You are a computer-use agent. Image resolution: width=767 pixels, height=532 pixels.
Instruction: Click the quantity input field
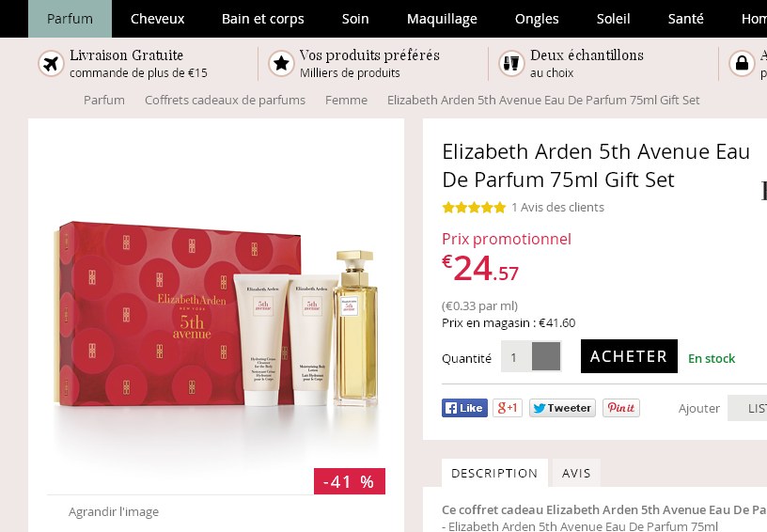516,356
